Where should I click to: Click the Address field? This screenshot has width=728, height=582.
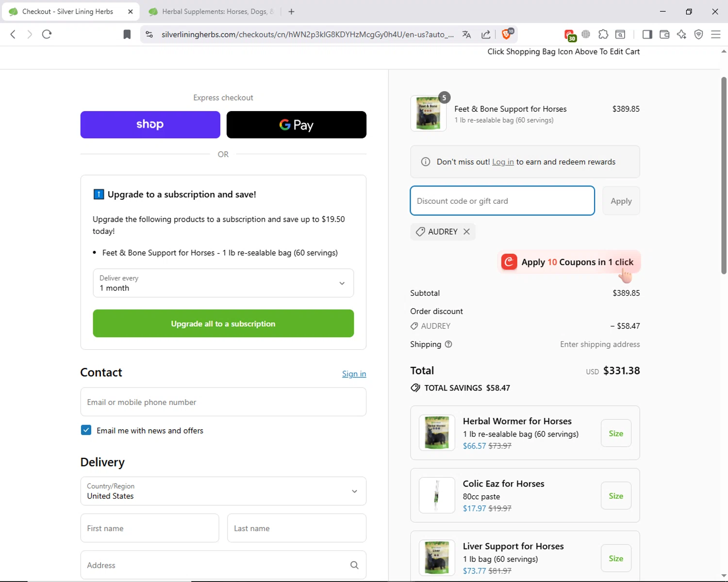click(223, 565)
